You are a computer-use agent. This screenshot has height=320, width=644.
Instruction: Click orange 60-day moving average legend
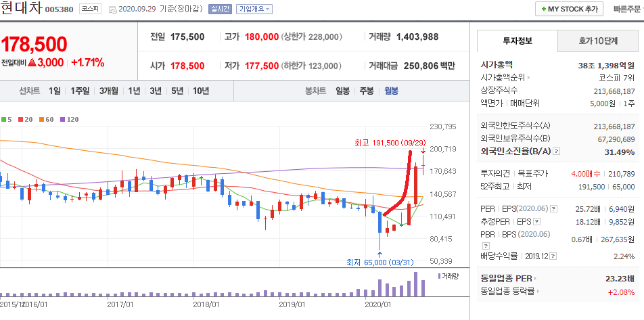click(47, 120)
